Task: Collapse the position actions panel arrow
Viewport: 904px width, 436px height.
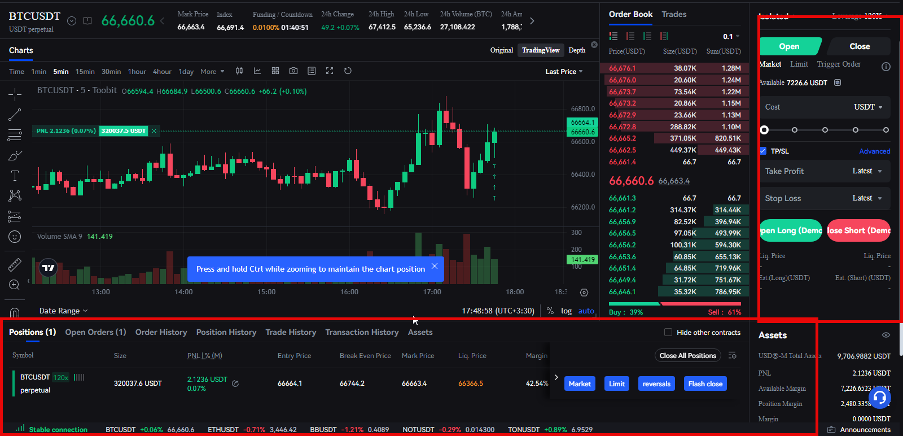Action: click(x=556, y=377)
